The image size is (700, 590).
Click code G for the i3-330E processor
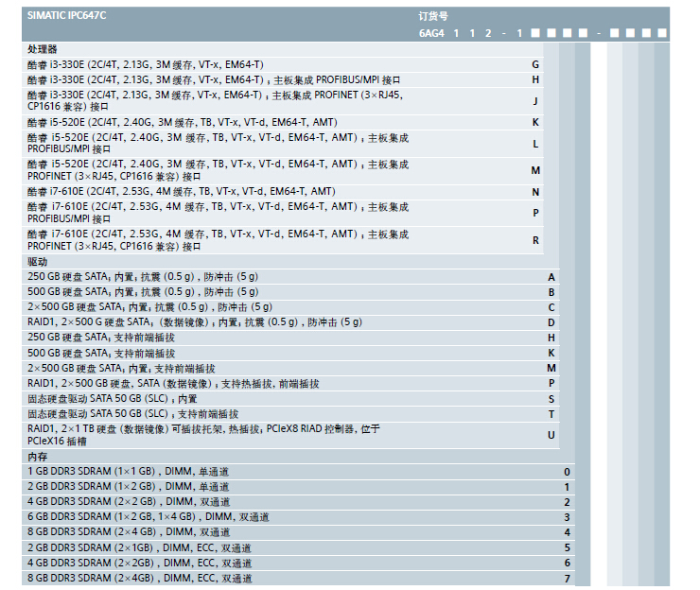click(535, 64)
